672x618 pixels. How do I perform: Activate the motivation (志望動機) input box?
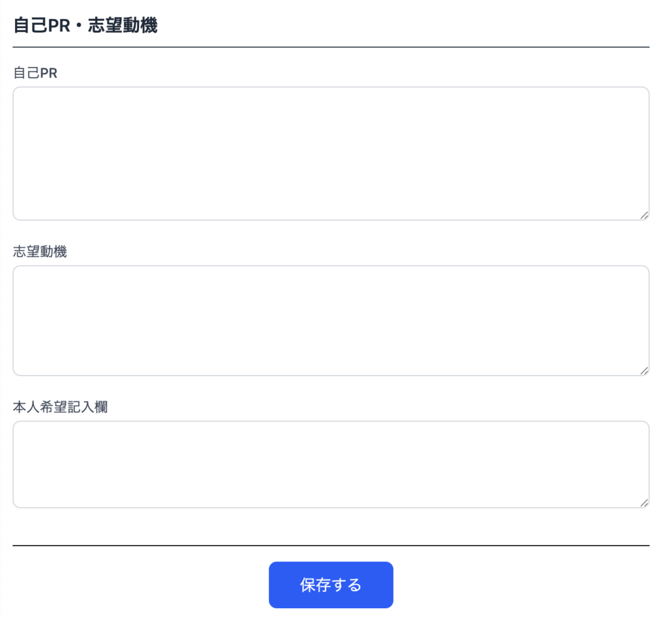click(x=331, y=320)
